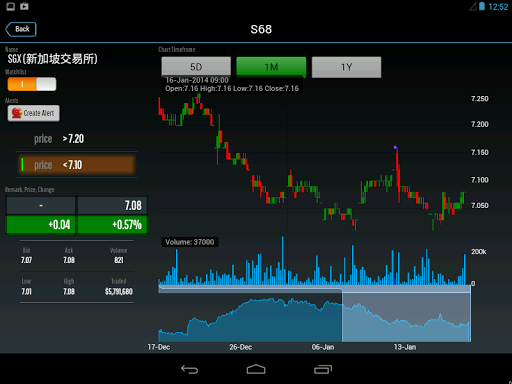Image resolution: width=512 pixels, height=384 pixels.
Task: Go back using the Back button
Action: point(21,29)
